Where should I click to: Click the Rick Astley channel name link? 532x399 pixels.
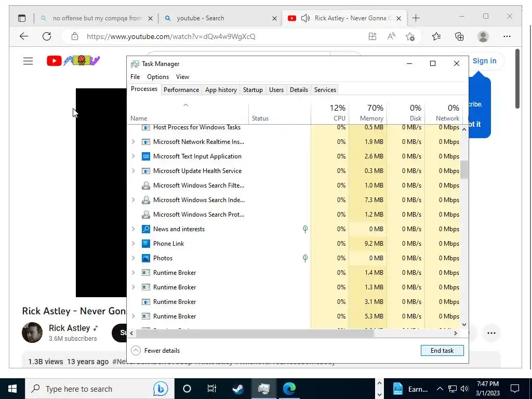[x=69, y=328]
